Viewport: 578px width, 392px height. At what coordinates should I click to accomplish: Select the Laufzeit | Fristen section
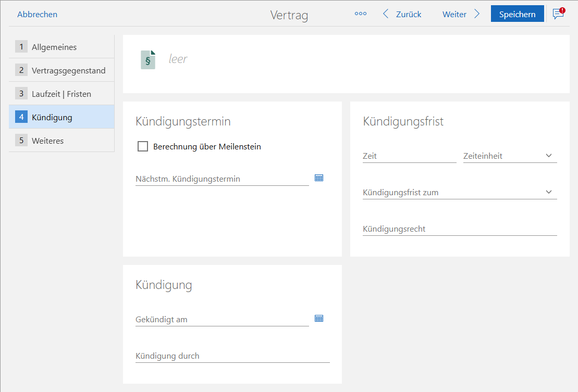[x=62, y=93]
